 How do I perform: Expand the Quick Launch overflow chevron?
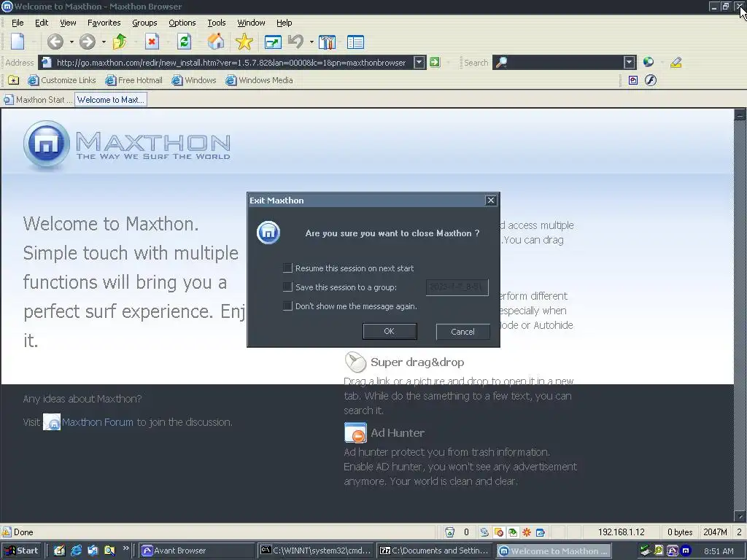click(x=125, y=548)
